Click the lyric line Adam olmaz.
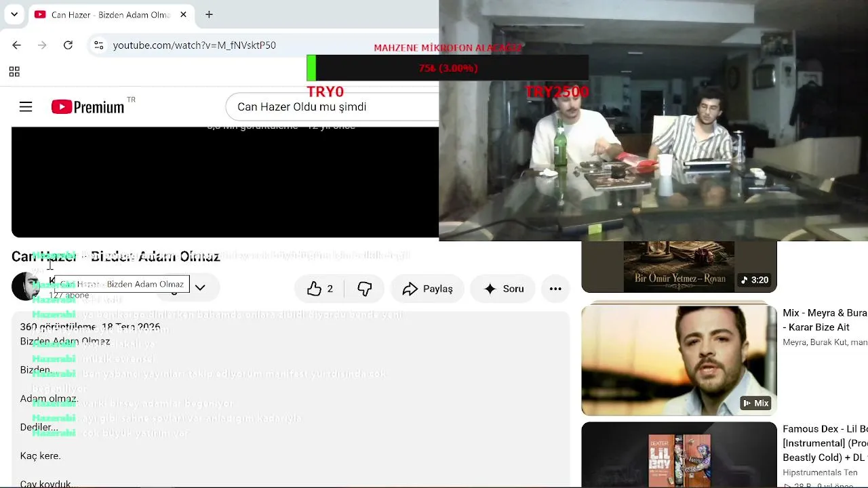Screen dimensions: 868x488 48,399
